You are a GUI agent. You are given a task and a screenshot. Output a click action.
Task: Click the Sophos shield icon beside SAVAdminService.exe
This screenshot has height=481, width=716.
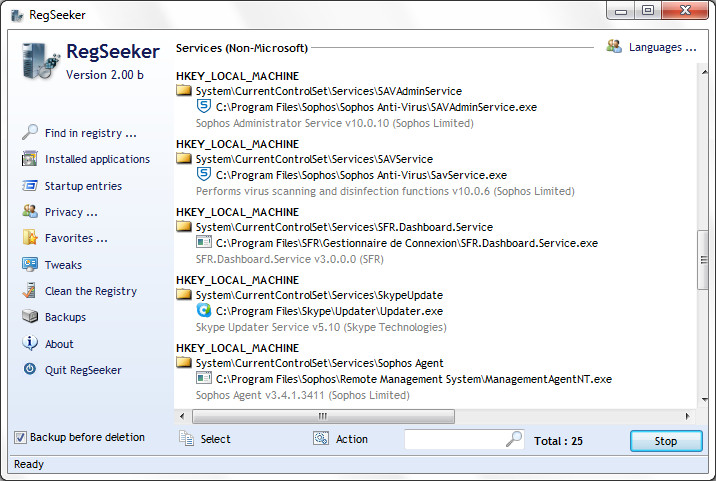pos(204,106)
